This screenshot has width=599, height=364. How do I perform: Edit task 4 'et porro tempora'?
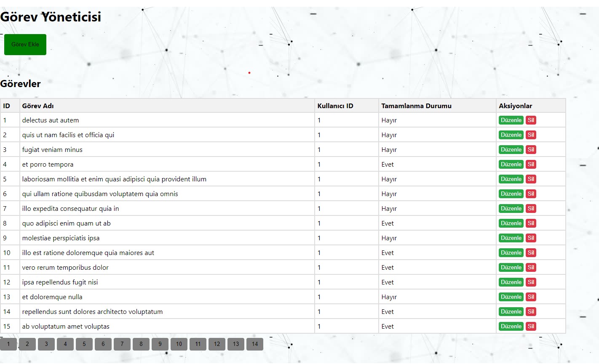(511, 165)
